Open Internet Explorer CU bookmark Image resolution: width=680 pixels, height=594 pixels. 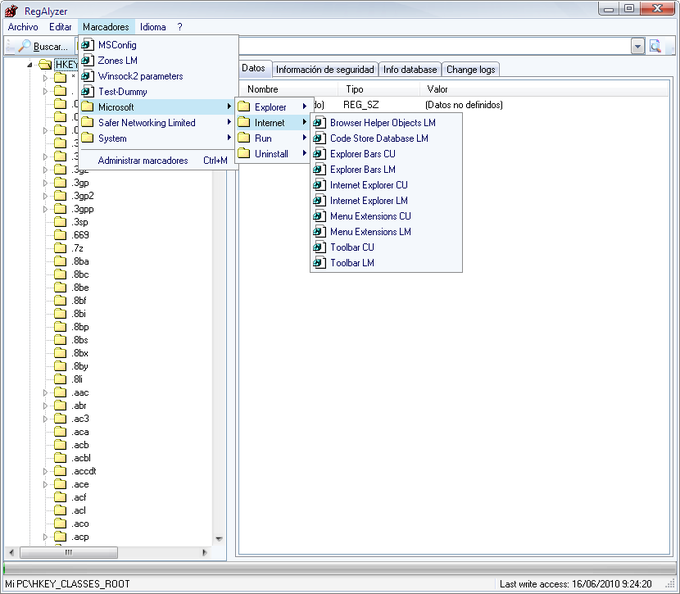(x=386, y=185)
